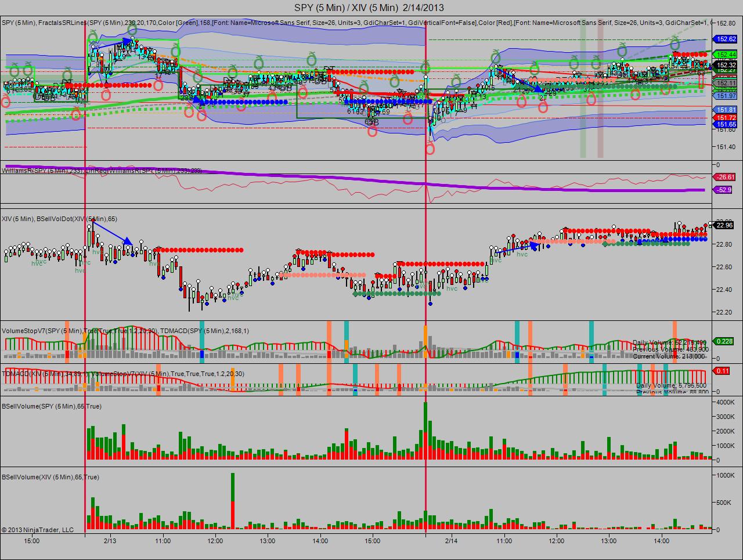
Task: Click the gray 152.11 price marker
Action: tap(726, 83)
